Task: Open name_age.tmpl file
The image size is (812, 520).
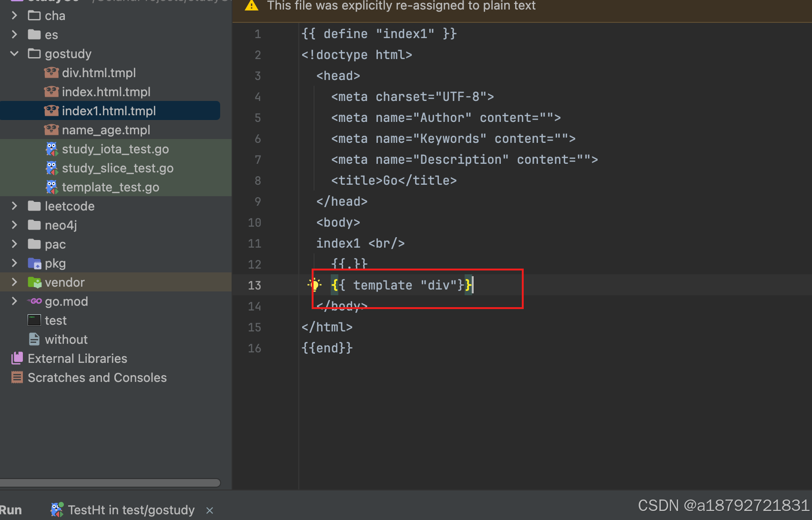Action: click(106, 130)
